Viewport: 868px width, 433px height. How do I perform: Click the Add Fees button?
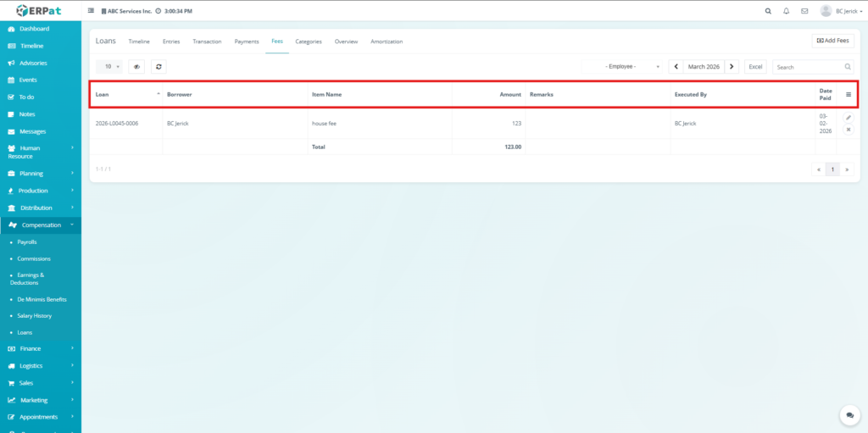coord(832,41)
